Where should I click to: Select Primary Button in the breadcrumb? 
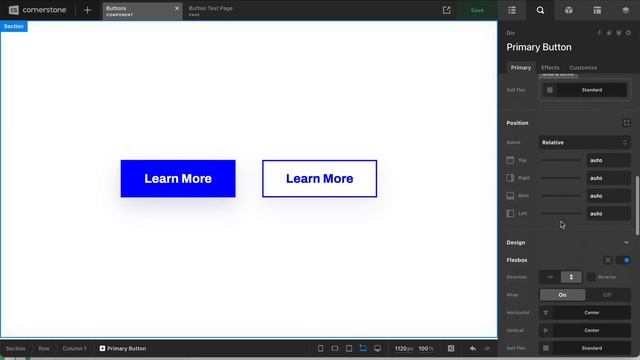123,349
